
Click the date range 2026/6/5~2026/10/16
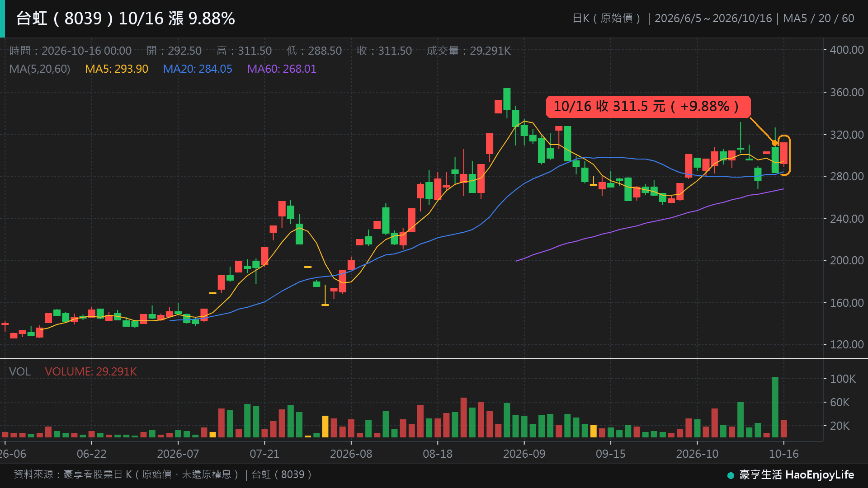click(713, 18)
